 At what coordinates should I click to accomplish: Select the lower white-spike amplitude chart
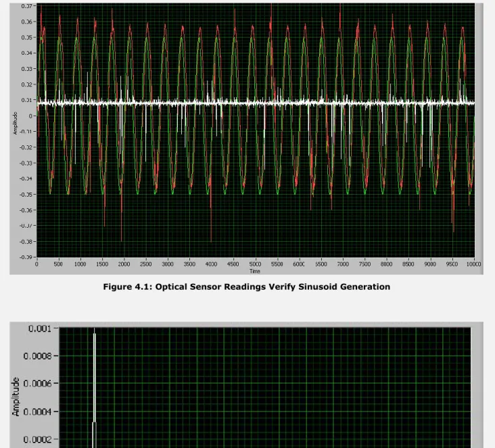coord(246,385)
